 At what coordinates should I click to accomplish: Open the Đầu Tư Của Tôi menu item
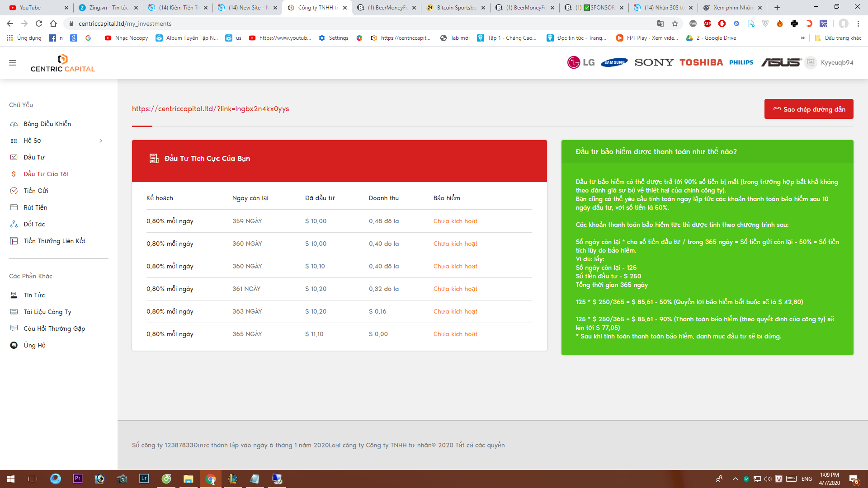coord(46,174)
